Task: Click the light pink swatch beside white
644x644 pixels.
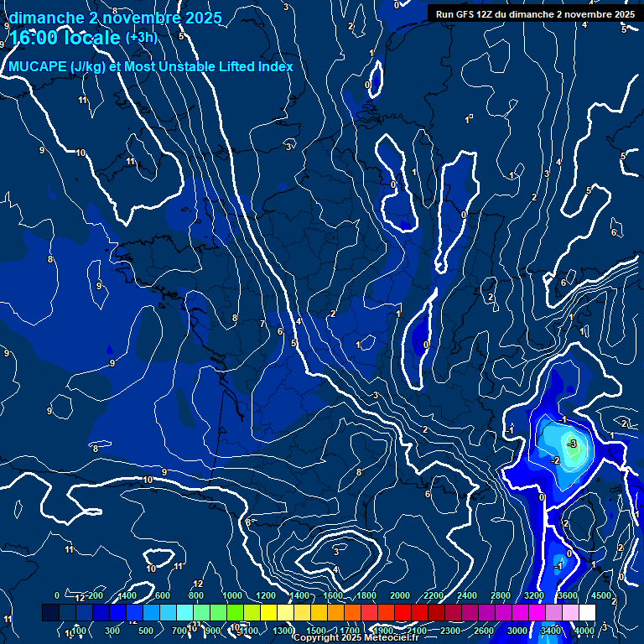Action: click(570, 612)
